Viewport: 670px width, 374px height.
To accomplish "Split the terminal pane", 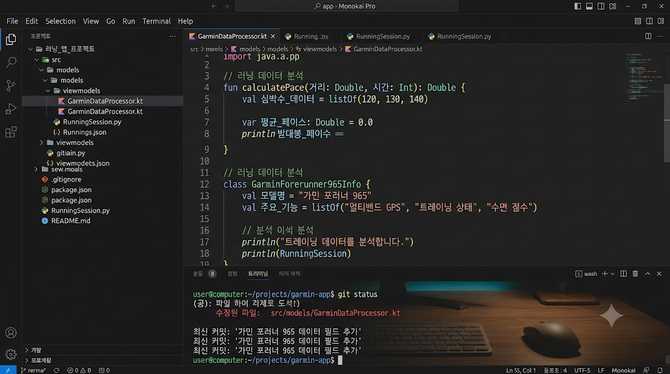I will point(623,274).
